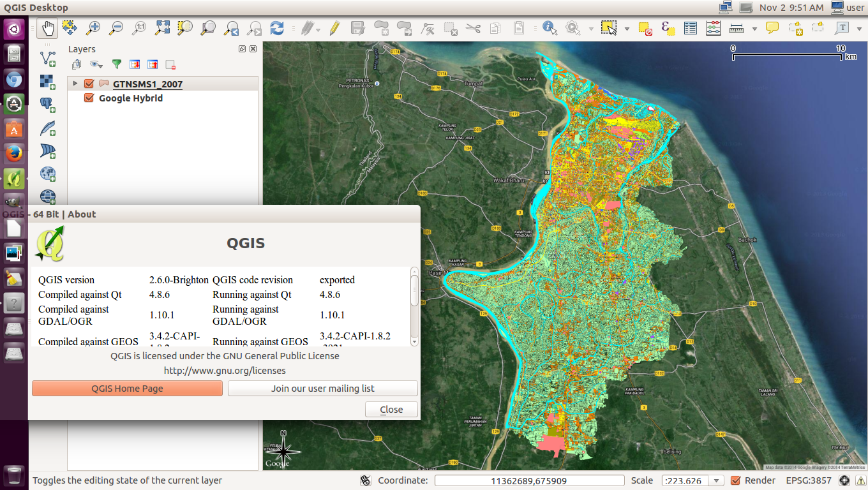The width and height of the screenshot is (868, 490).
Task: Toggle the Render checkbox in status bar
Action: coord(734,480)
